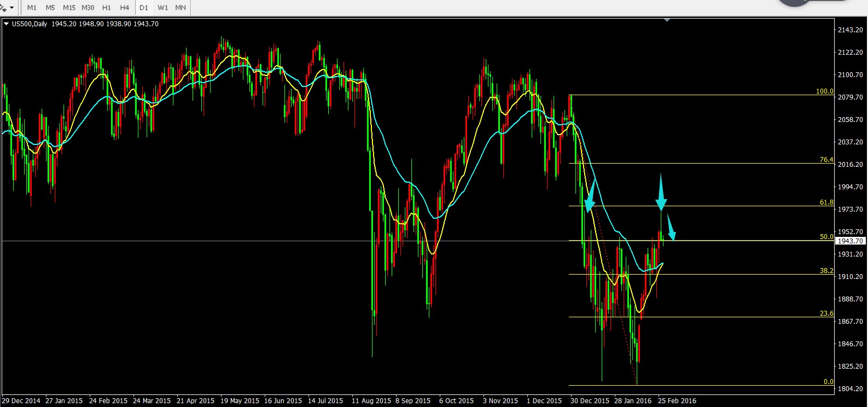This screenshot has width=868, height=407.
Task: Click the D1 daily timeframe button
Action: [144, 8]
